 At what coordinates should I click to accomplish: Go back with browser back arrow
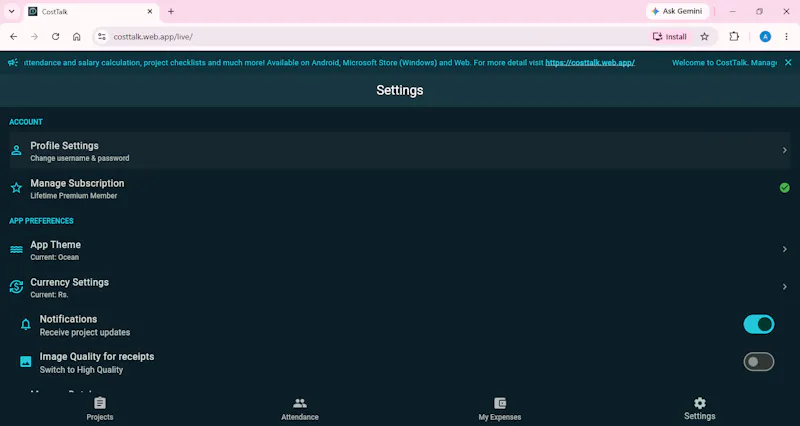pos(14,37)
